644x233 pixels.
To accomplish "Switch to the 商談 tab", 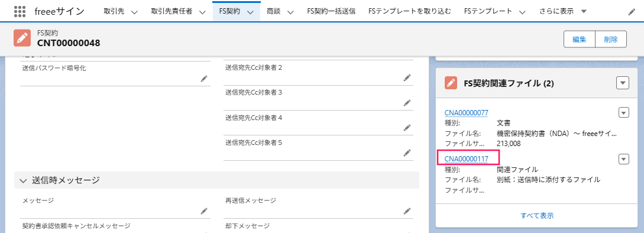I will pos(273,11).
